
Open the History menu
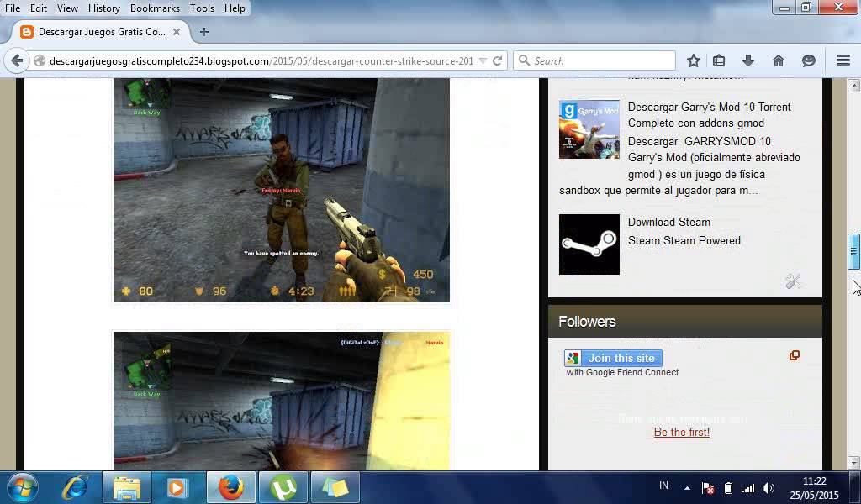point(103,8)
